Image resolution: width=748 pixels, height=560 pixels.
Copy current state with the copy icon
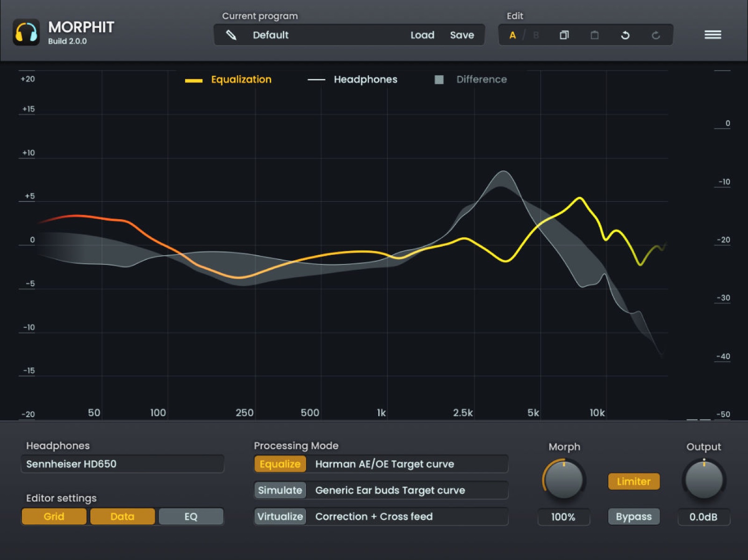click(564, 35)
